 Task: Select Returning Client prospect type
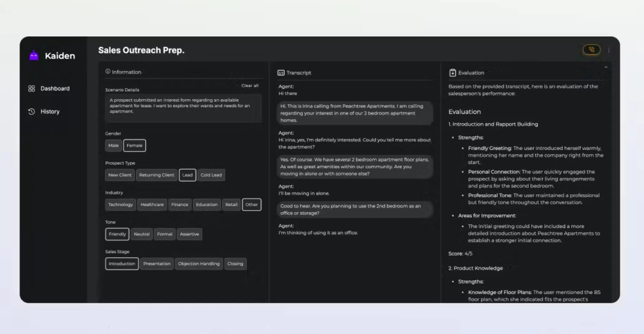tap(156, 175)
